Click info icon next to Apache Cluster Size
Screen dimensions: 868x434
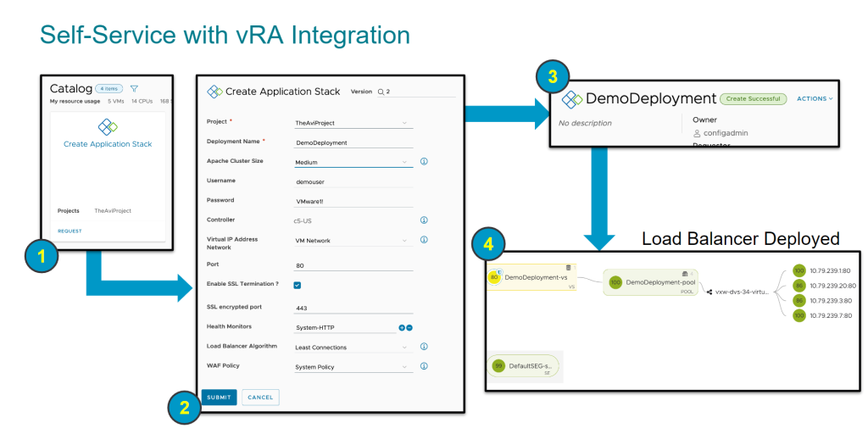(x=424, y=162)
